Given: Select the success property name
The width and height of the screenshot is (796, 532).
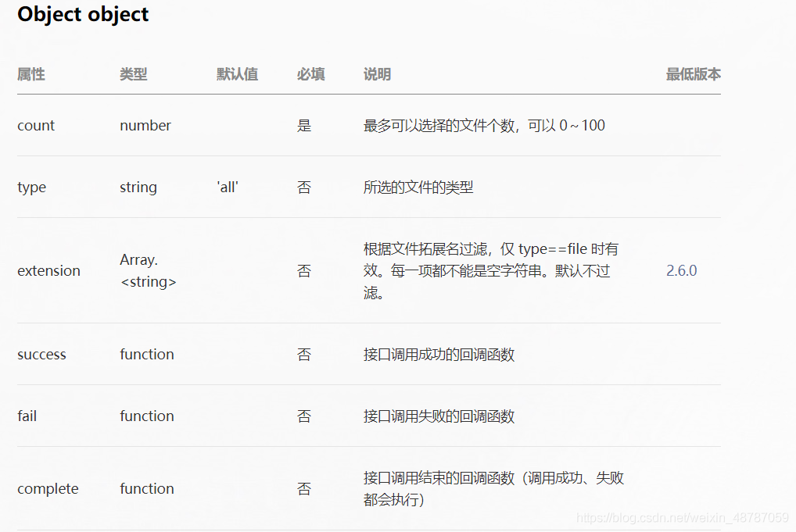Looking at the screenshot, I should point(41,355).
